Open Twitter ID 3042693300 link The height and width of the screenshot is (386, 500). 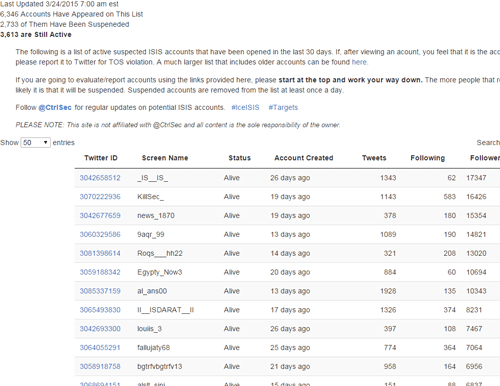pos(100,329)
